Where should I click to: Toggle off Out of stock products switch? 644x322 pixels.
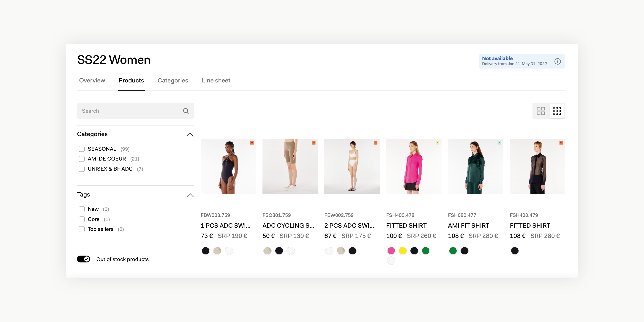coord(83,259)
